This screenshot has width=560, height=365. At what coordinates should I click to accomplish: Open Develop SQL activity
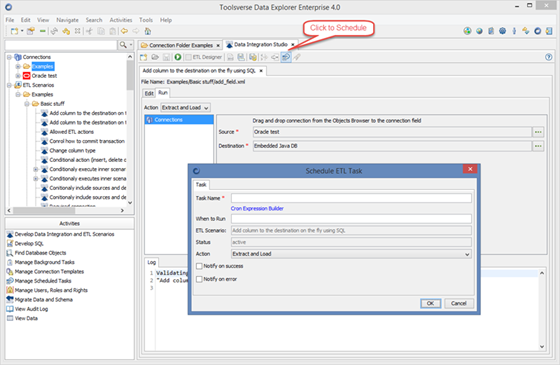coord(29,244)
